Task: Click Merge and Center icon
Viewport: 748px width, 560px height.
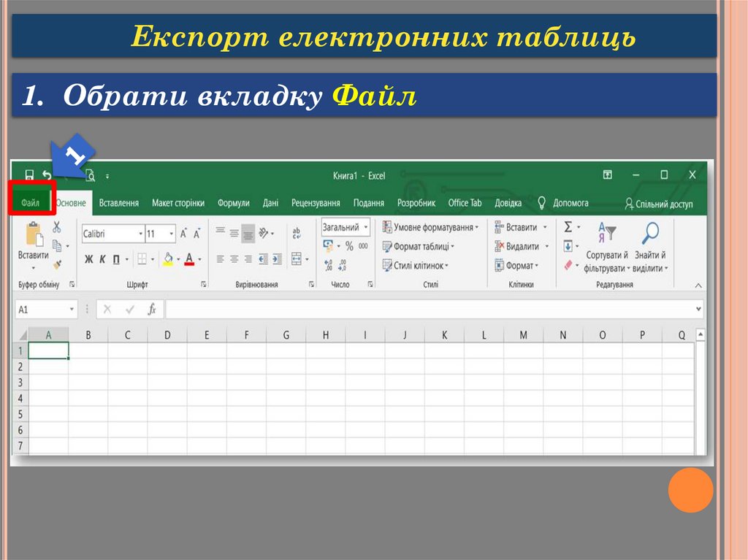Action: pyautogui.click(x=297, y=259)
